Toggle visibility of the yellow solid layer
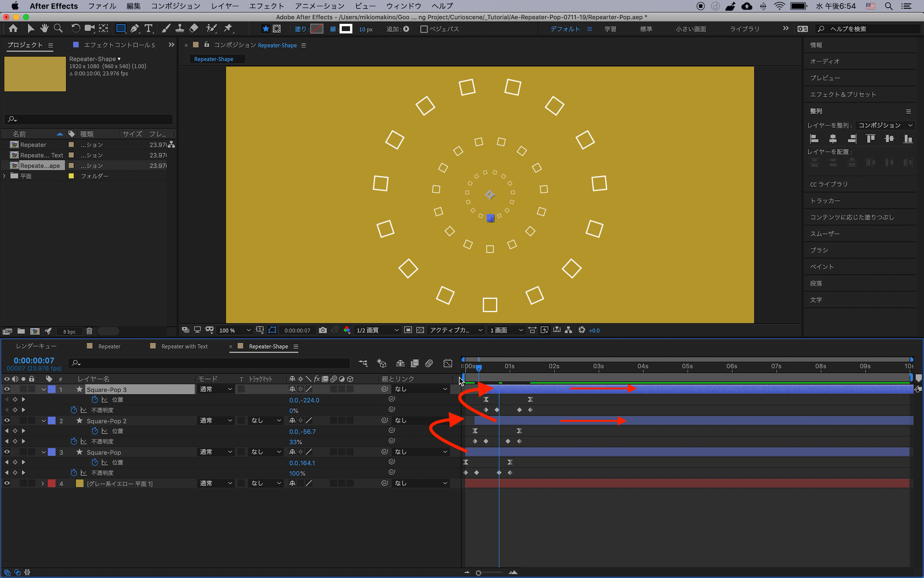Viewport: 924px width, 578px height. pyautogui.click(x=7, y=483)
